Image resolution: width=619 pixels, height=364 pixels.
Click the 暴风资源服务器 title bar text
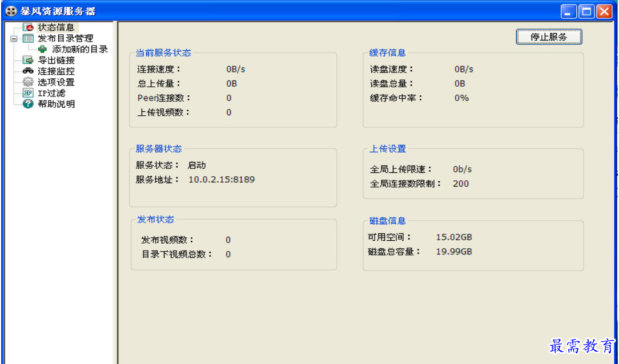click(58, 11)
